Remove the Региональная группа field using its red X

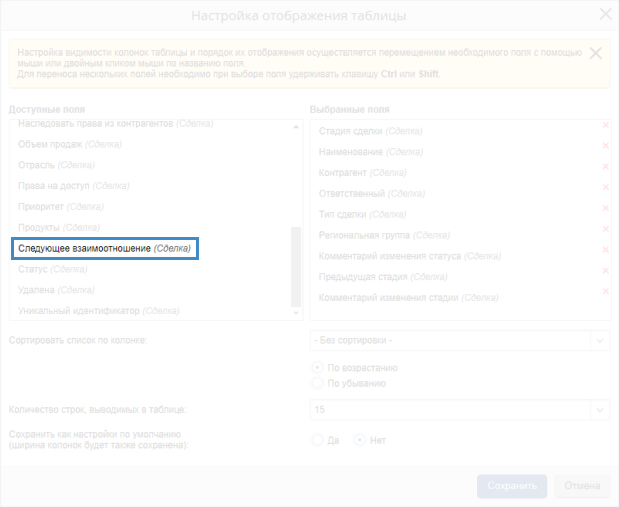(x=605, y=229)
